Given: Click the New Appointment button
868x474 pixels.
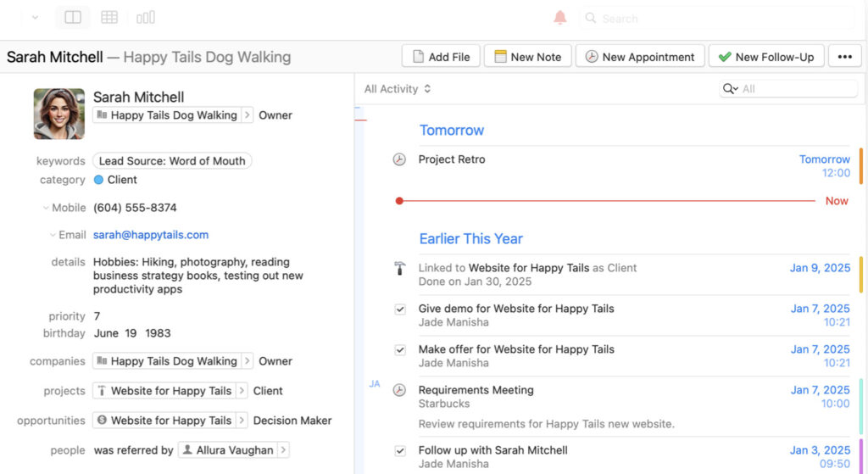Looking at the screenshot, I should (x=640, y=57).
